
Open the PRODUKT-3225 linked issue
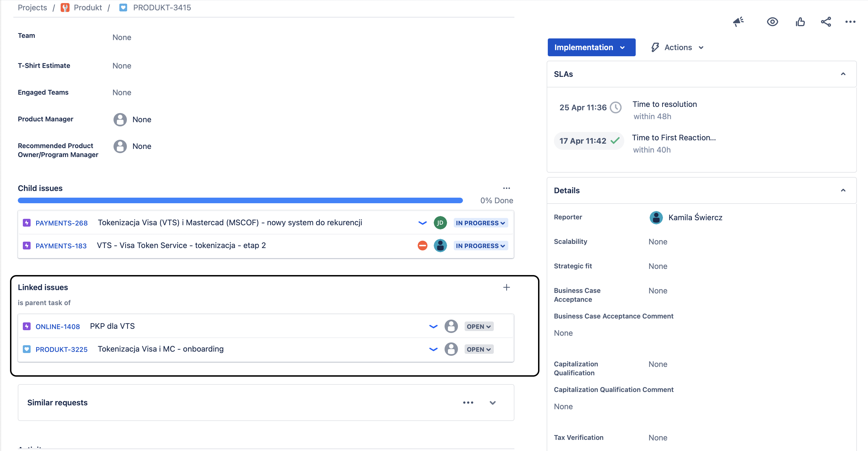[x=62, y=350]
